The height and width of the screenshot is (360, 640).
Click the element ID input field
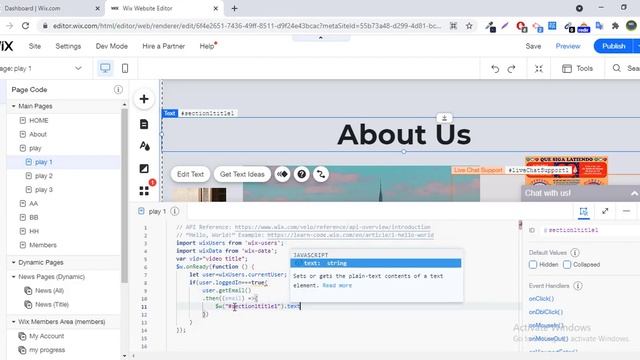[x=591, y=230]
